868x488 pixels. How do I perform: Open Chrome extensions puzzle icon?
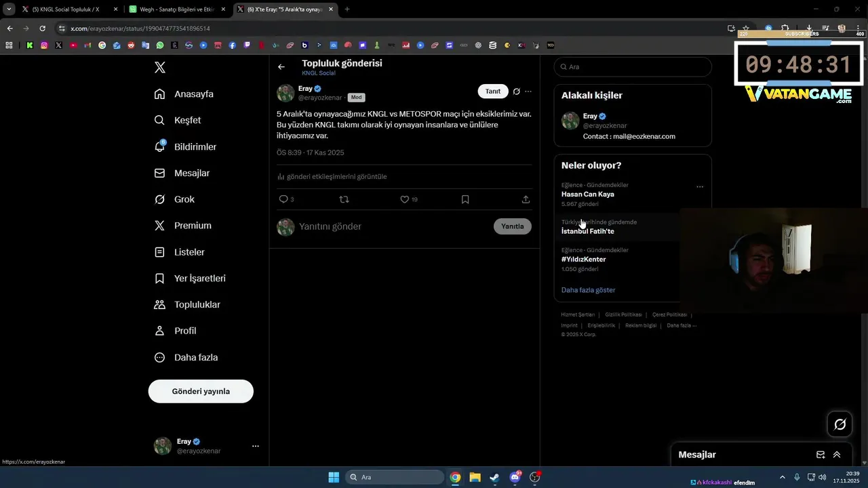click(785, 28)
